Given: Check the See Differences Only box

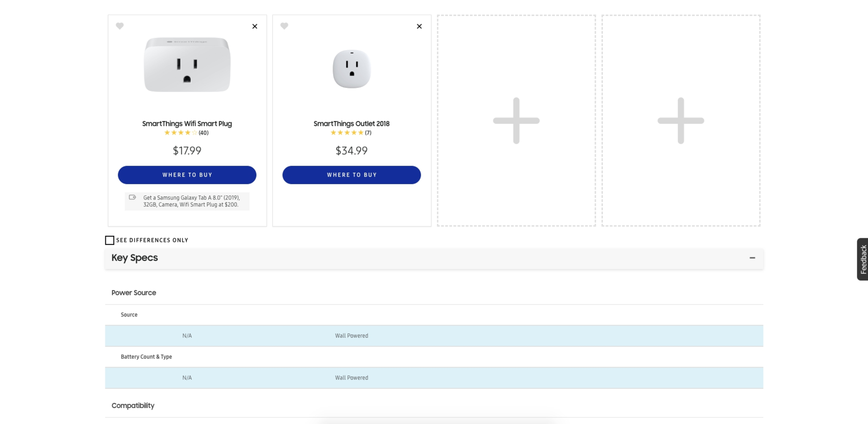Looking at the screenshot, I should click(110, 240).
